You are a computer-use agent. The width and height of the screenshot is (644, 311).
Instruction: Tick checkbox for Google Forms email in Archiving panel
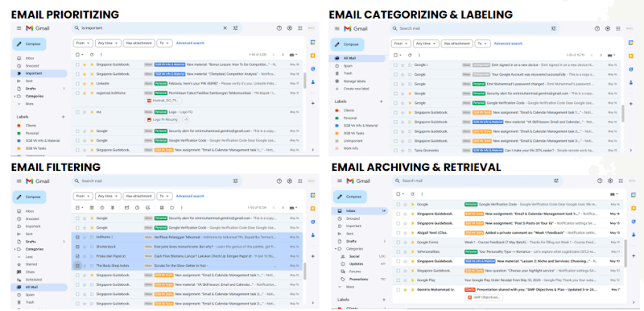point(398,242)
